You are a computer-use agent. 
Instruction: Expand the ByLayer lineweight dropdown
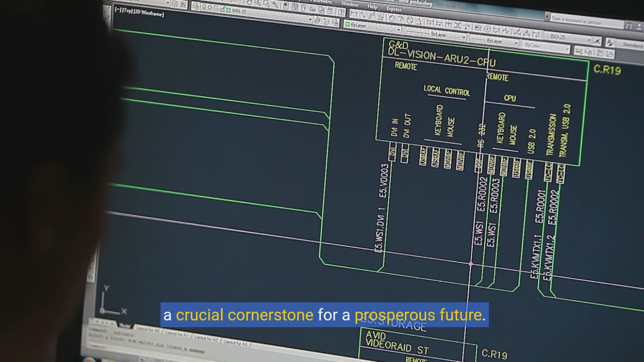coord(516,43)
